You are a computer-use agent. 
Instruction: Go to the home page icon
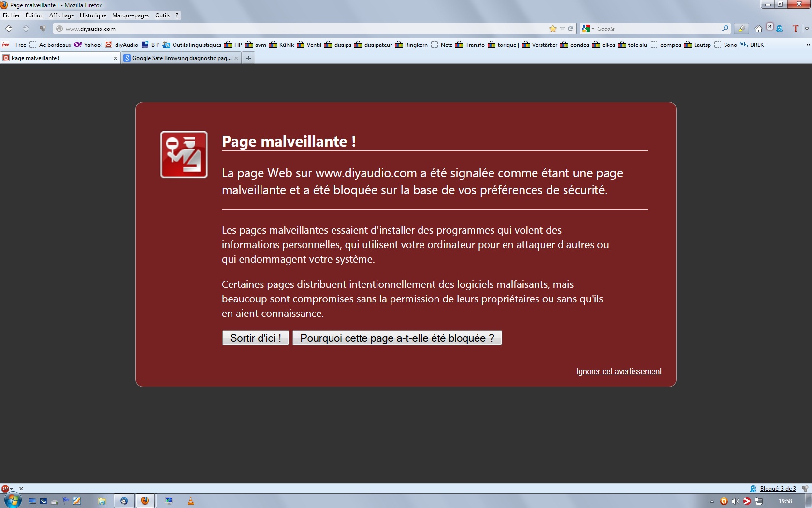[x=759, y=29]
